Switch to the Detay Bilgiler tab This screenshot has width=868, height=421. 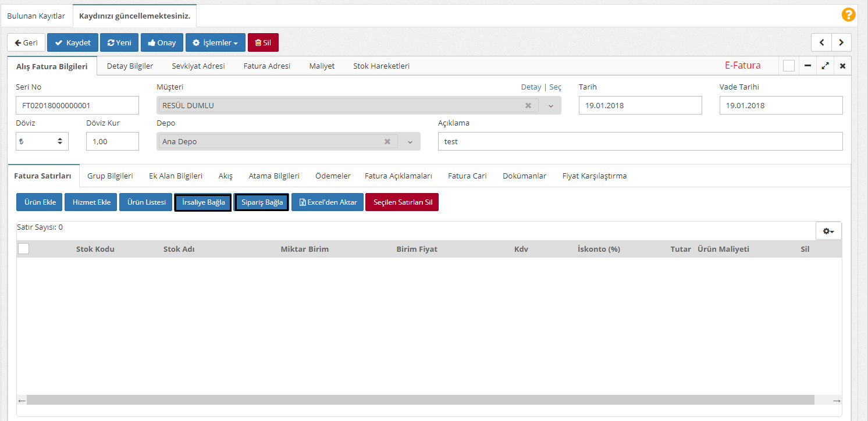[x=130, y=66]
